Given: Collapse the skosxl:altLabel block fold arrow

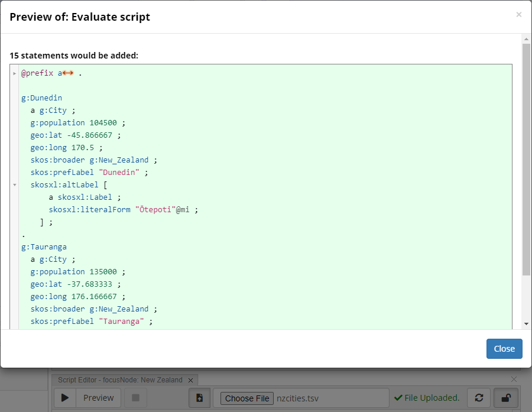Looking at the screenshot, I should 15,185.
